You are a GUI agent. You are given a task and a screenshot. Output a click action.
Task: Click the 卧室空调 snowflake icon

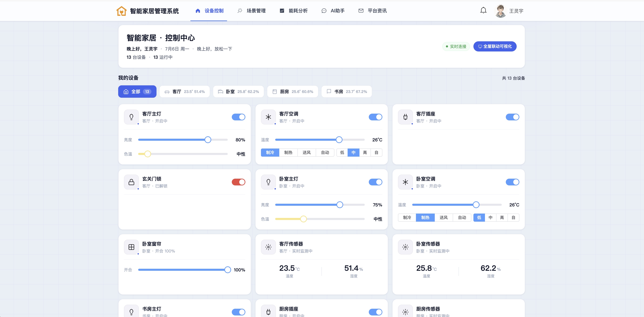click(405, 182)
